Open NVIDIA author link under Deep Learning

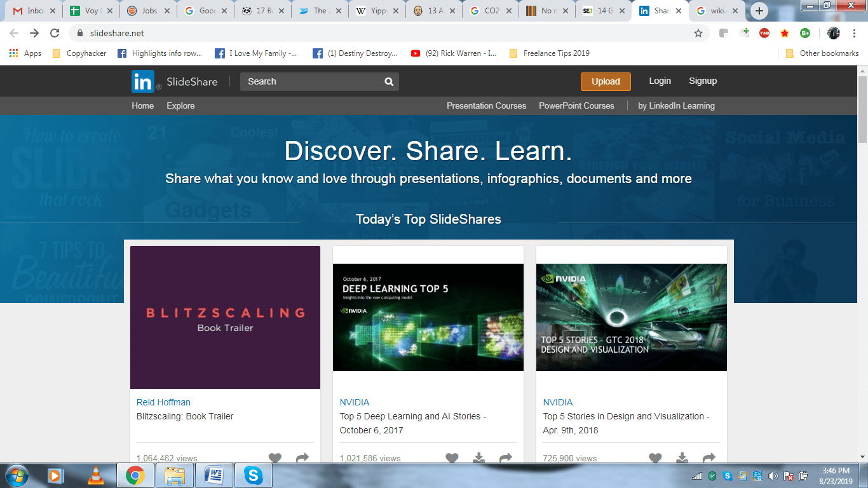pos(355,402)
